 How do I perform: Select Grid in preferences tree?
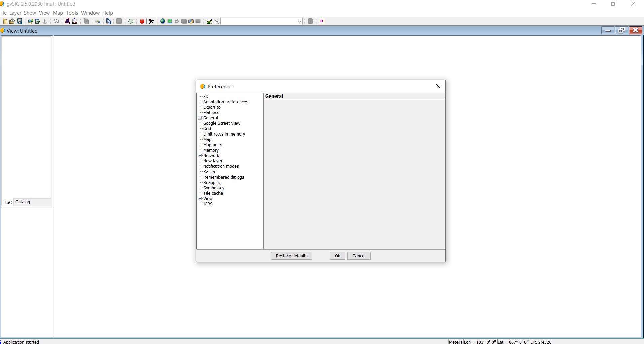(207, 129)
